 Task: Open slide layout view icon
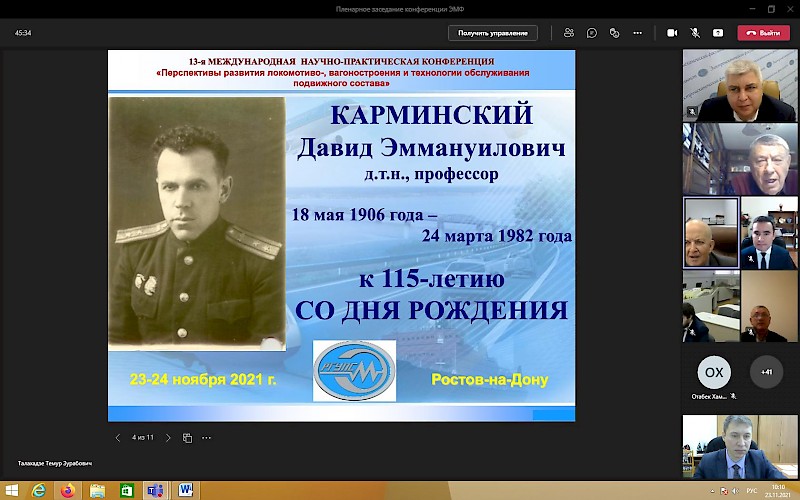coord(187,438)
